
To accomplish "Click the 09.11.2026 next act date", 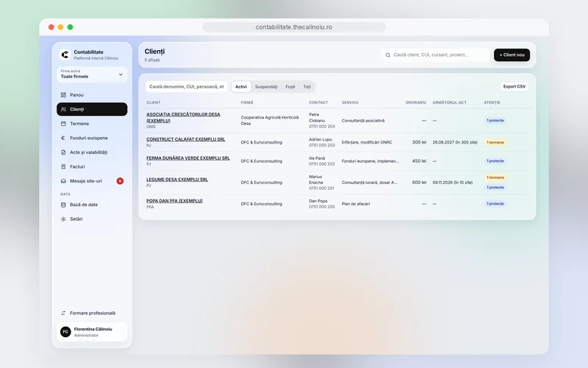I will pos(452,183).
